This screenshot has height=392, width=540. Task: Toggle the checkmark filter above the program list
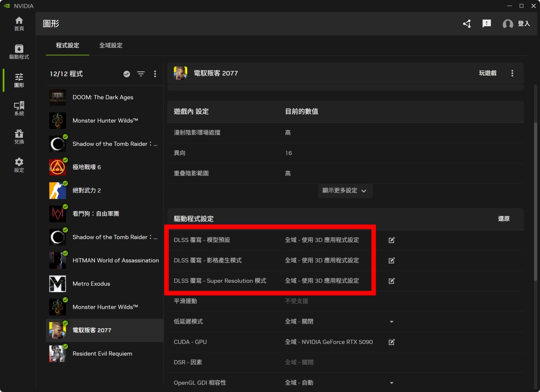click(127, 74)
